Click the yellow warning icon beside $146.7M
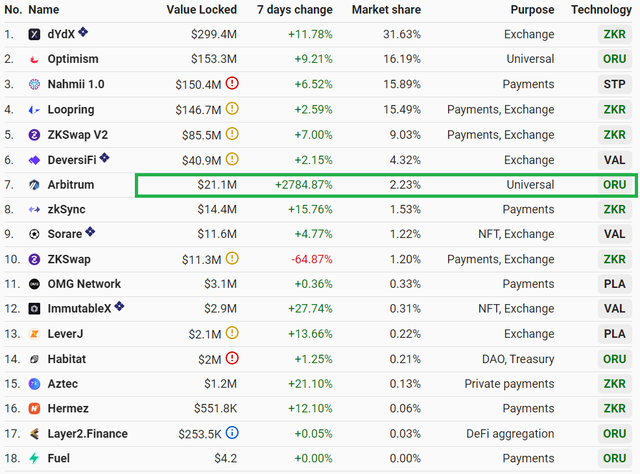Viewport: 640px width, 474px height. coord(232,109)
